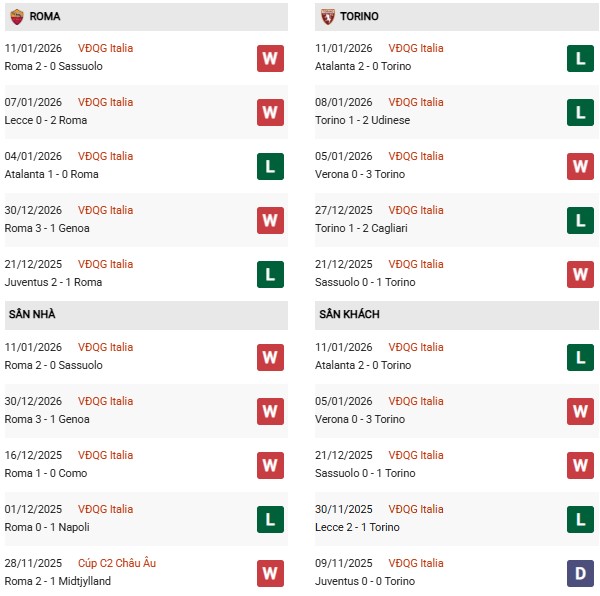
Task: Click the Roma 3 - 1 Genoa score in the top Roma list
Action: 47,228
